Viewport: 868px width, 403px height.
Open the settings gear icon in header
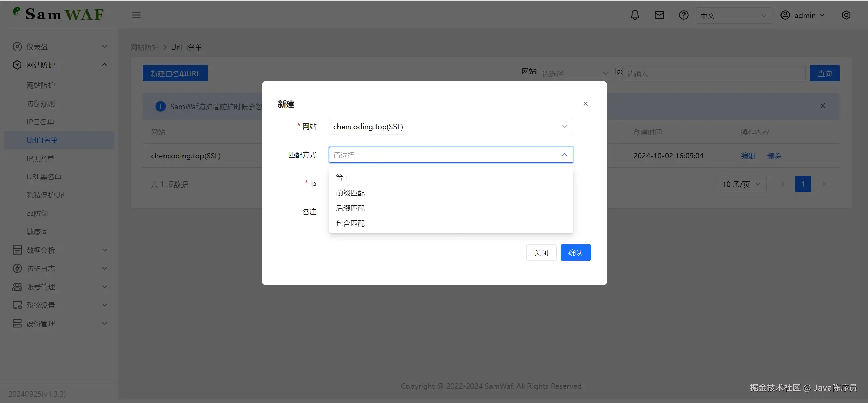click(846, 15)
